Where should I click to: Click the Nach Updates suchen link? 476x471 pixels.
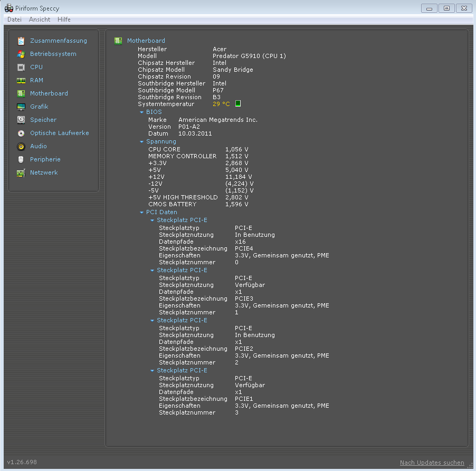pos(432,463)
